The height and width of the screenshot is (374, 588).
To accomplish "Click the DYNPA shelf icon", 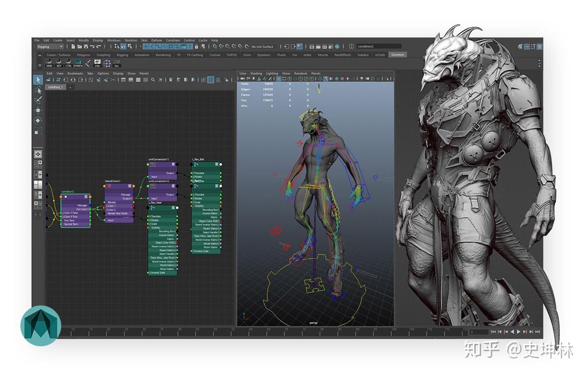I will coord(78,63).
